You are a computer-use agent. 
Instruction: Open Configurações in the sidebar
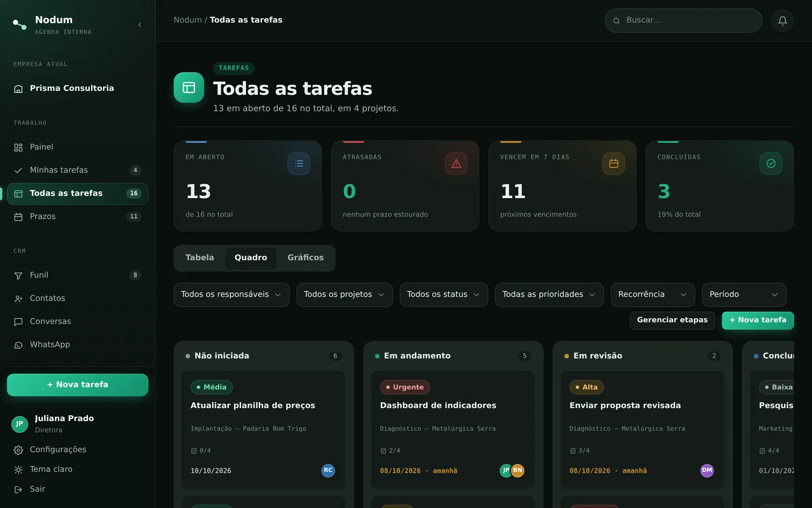pos(78,450)
